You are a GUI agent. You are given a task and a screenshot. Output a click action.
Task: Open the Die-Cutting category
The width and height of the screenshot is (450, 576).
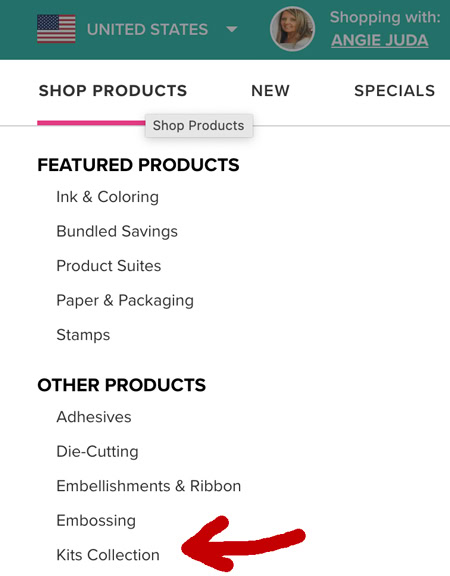[97, 451]
